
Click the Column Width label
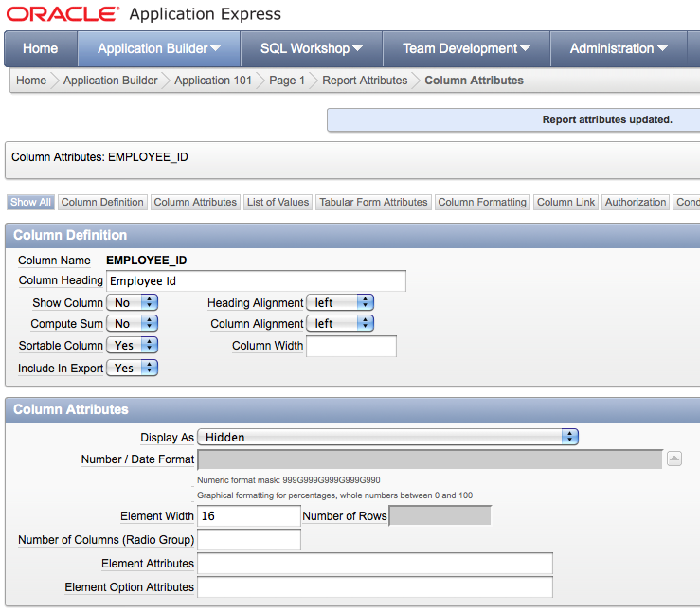[x=267, y=346]
